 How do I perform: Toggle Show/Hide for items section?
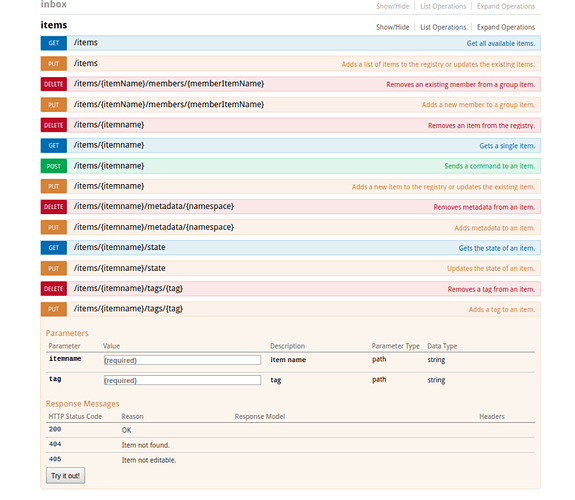coord(392,27)
